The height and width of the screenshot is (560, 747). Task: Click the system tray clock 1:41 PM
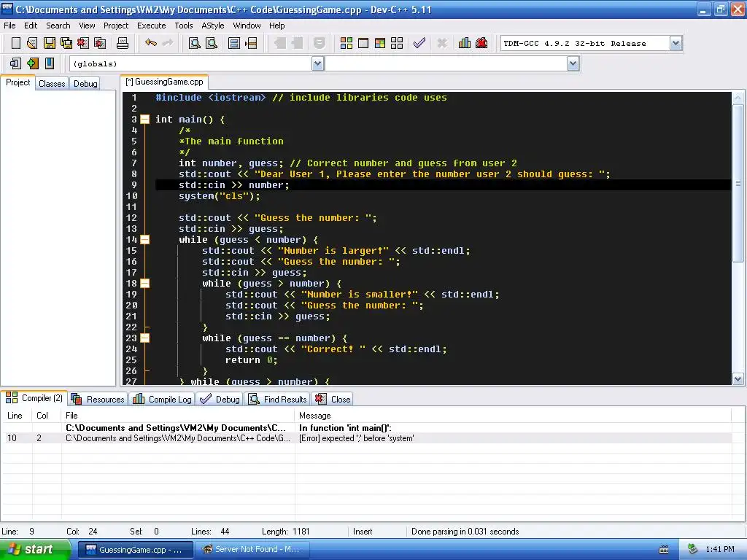(720, 550)
